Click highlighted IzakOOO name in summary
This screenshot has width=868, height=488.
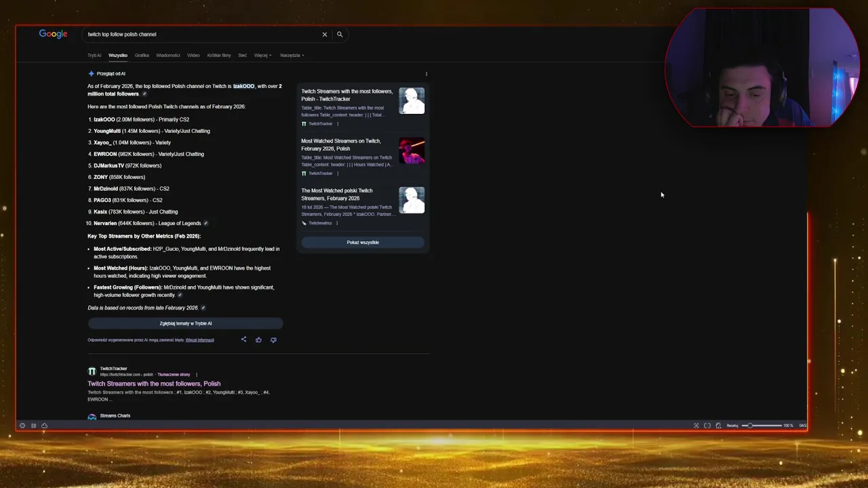tap(243, 86)
